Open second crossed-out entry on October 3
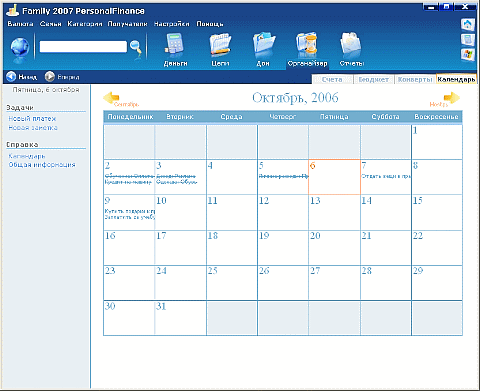 tap(176, 182)
